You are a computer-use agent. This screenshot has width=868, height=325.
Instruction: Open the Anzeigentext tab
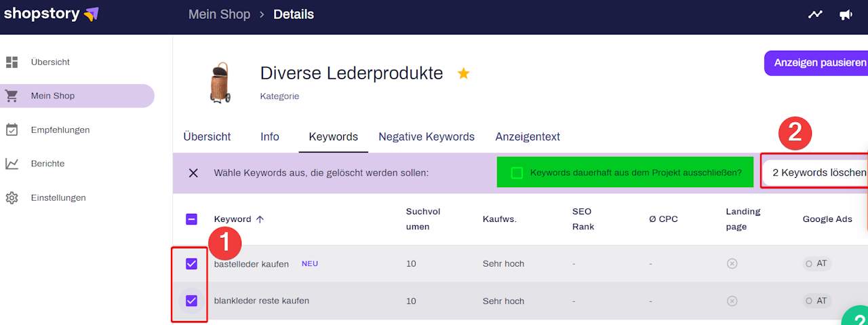528,137
